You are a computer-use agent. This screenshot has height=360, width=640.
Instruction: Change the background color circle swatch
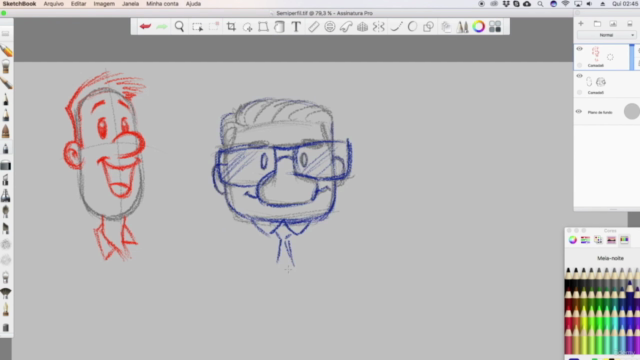pos(631,111)
